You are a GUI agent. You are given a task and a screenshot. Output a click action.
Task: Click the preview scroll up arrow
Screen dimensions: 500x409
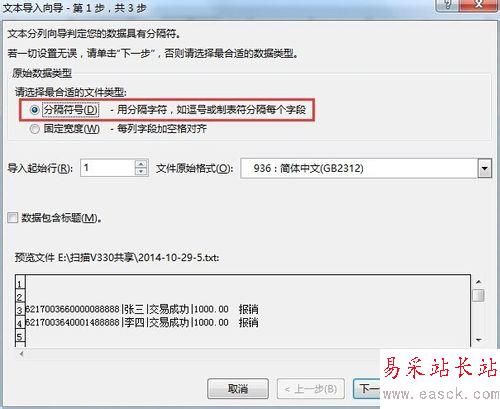click(x=479, y=282)
